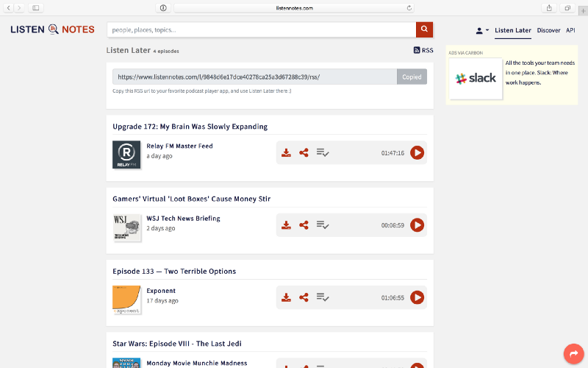Open the Slack ad logo image
This screenshot has height=368, width=588.
[476, 79]
